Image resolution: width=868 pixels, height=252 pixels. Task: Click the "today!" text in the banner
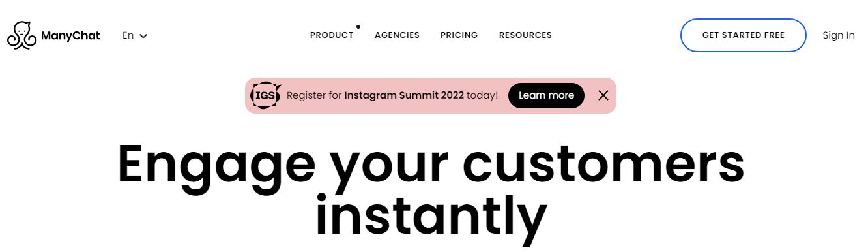click(x=482, y=95)
